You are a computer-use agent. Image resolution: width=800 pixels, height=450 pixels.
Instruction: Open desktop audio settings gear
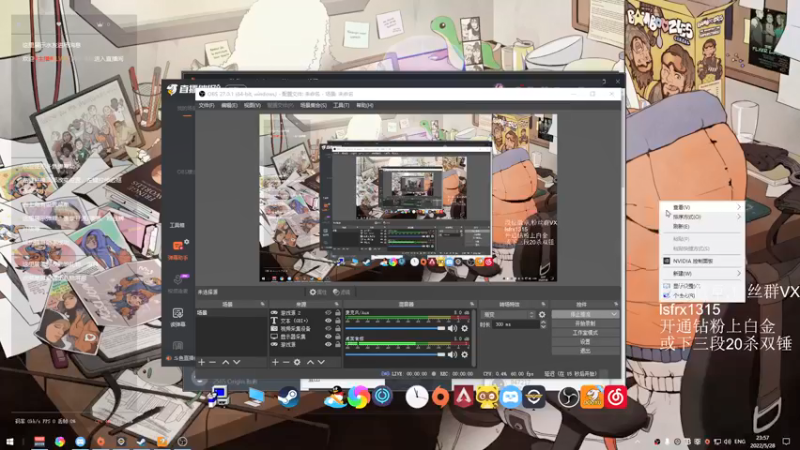point(464,354)
